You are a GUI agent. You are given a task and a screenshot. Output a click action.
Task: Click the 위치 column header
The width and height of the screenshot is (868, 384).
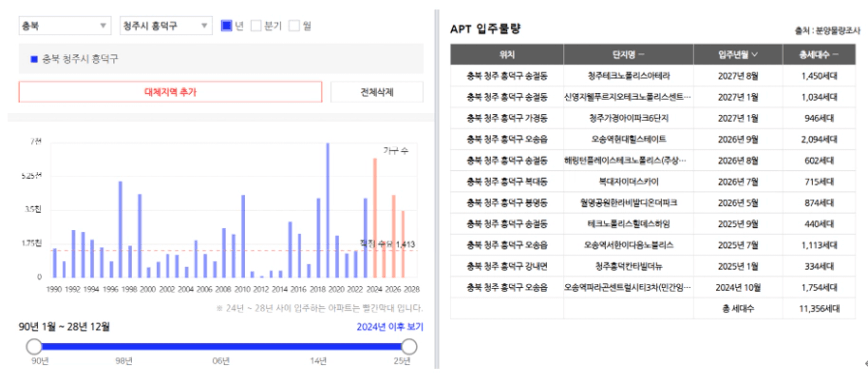pos(507,54)
